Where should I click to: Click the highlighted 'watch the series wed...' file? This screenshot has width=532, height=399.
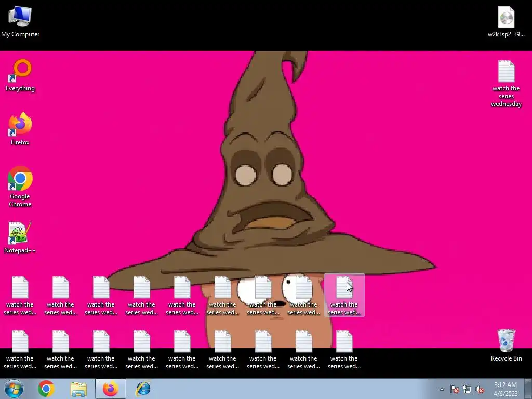344,295
